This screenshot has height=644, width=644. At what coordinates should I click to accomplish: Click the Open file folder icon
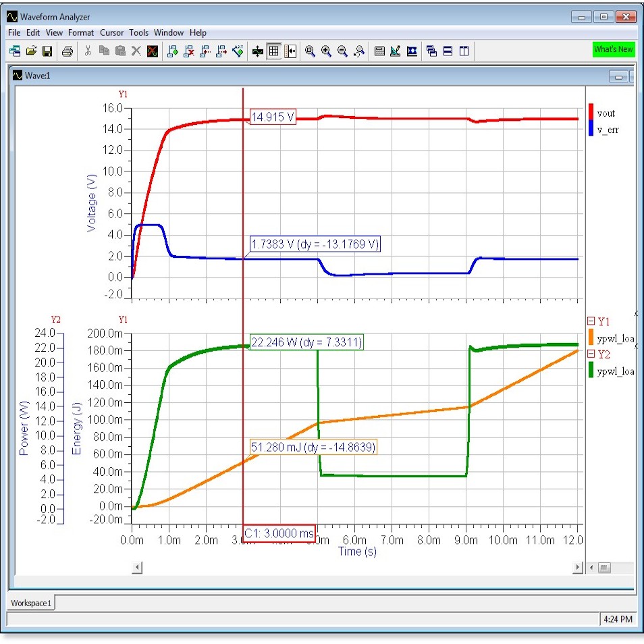(x=31, y=51)
